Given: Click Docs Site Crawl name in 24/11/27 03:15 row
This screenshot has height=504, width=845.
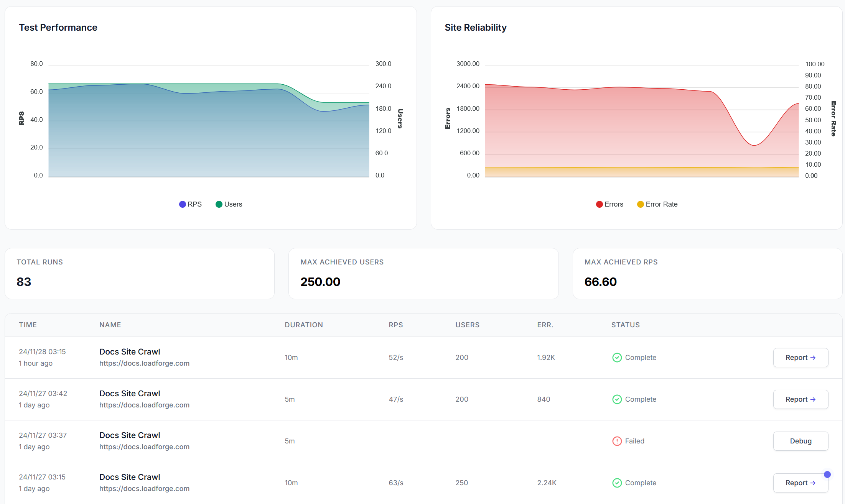Looking at the screenshot, I should tap(130, 477).
